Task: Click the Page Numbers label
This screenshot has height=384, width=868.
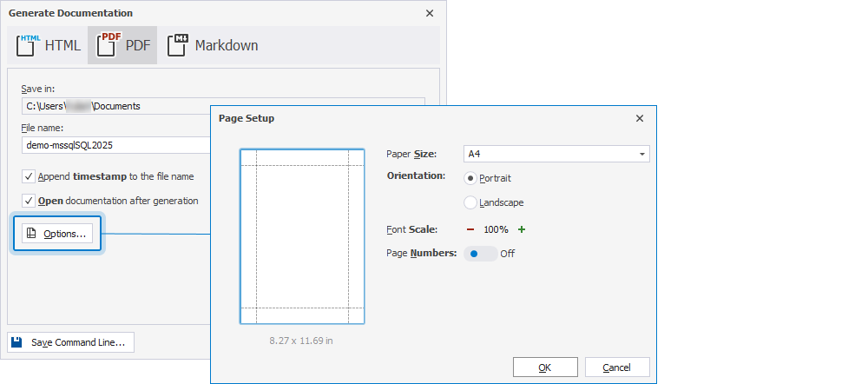Action: pyautogui.click(x=422, y=254)
